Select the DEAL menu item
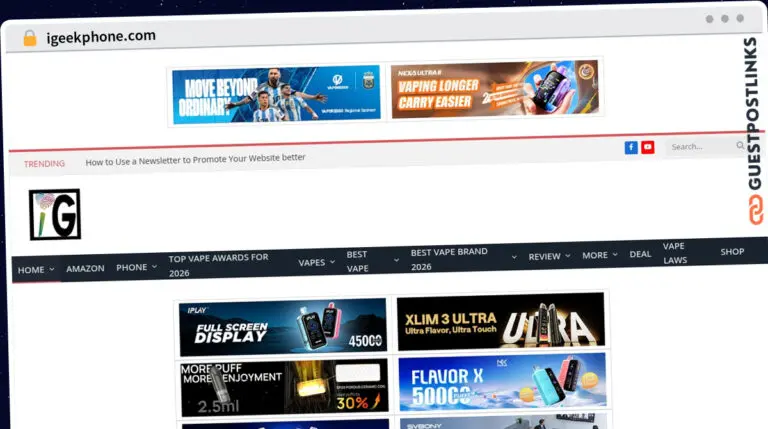 [640, 254]
